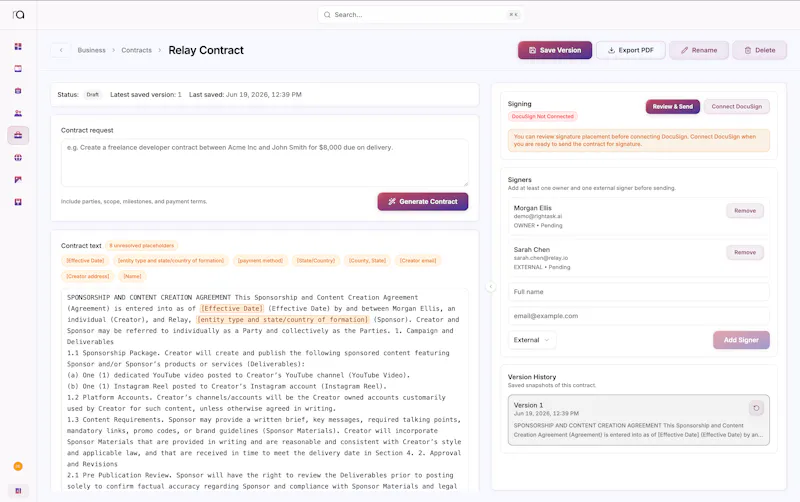800x502 pixels.
Task: Select the entity type and formation chip
Action: [171, 261]
